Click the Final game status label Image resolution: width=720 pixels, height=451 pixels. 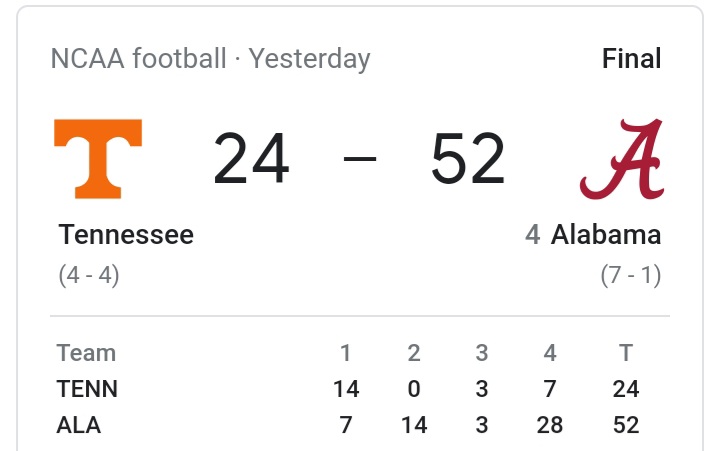pos(631,59)
